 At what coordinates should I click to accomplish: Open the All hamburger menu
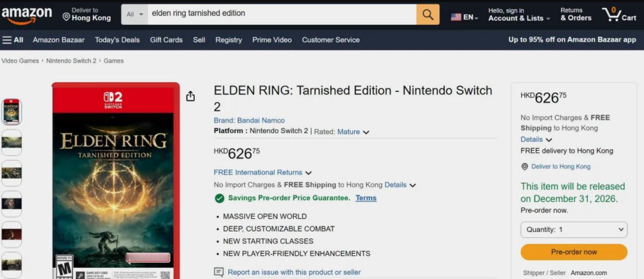pyautogui.click(x=13, y=40)
